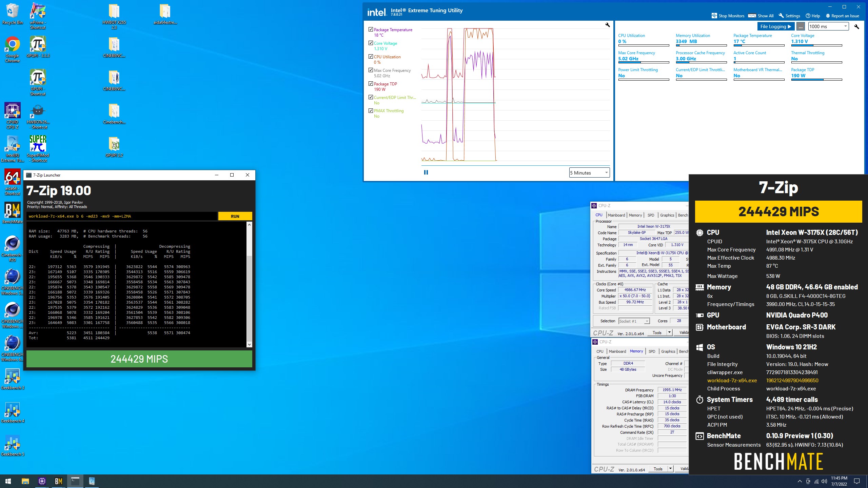Open Geekbench 5 desktop icon

[12, 445]
